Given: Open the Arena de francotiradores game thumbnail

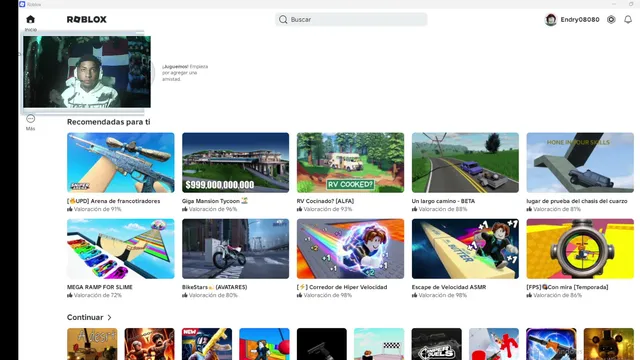Looking at the screenshot, I should (x=120, y=162).
